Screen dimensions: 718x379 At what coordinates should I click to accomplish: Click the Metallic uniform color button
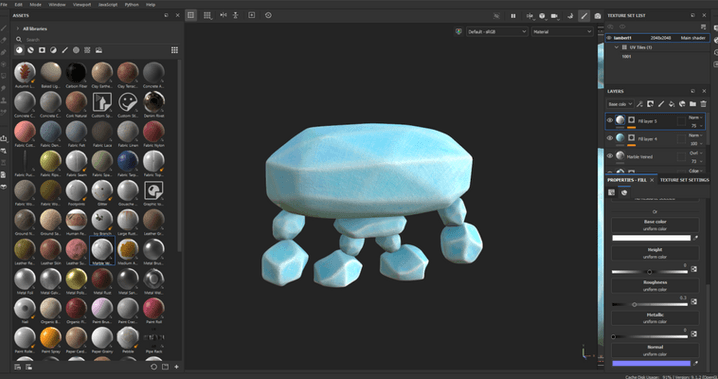click(655, 318)
